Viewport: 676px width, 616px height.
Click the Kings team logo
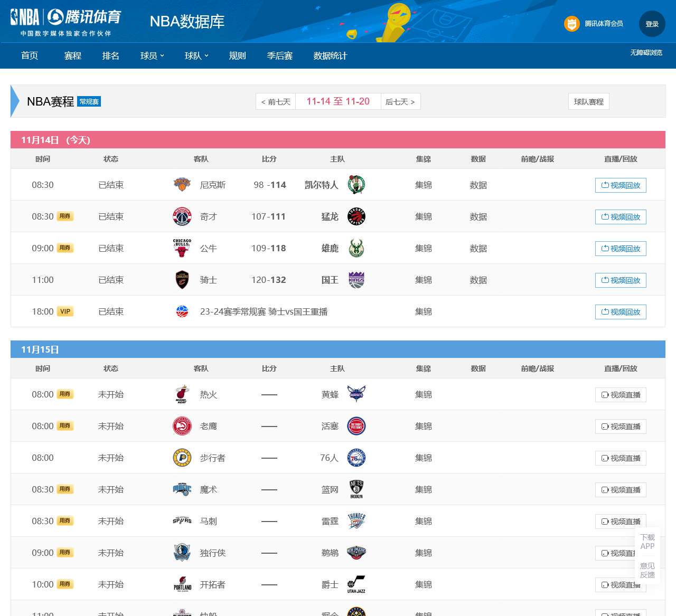(x=356, y=280)
